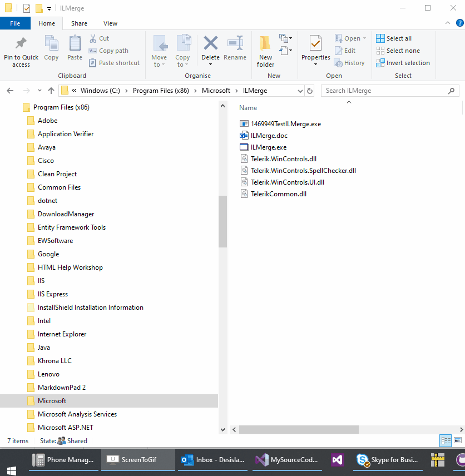Click the Delete icon in Organise group

(x=210, y=50)
